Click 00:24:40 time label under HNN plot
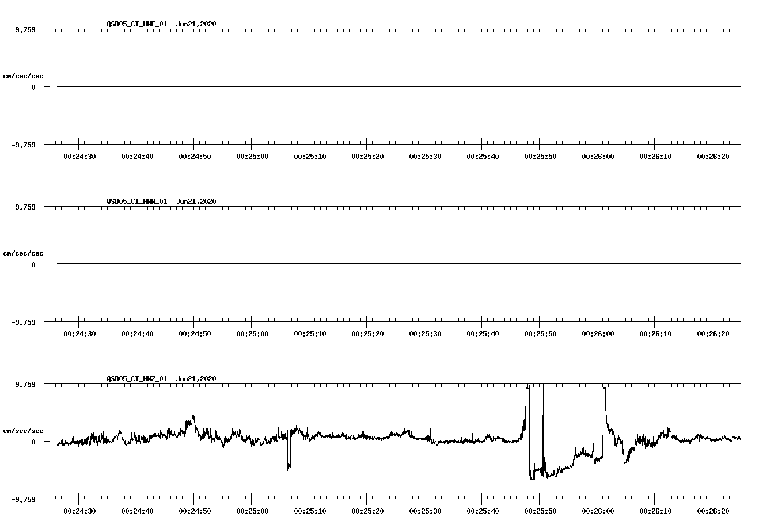The image size is (782, 532). [137, 334]
